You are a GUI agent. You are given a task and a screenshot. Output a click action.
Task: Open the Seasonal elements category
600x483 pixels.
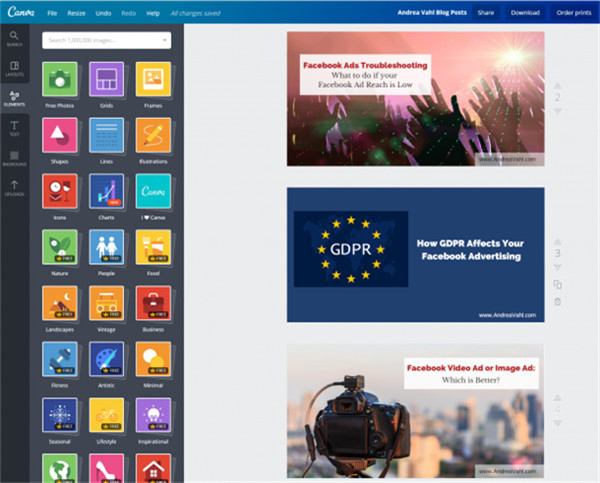click(60, 415)
